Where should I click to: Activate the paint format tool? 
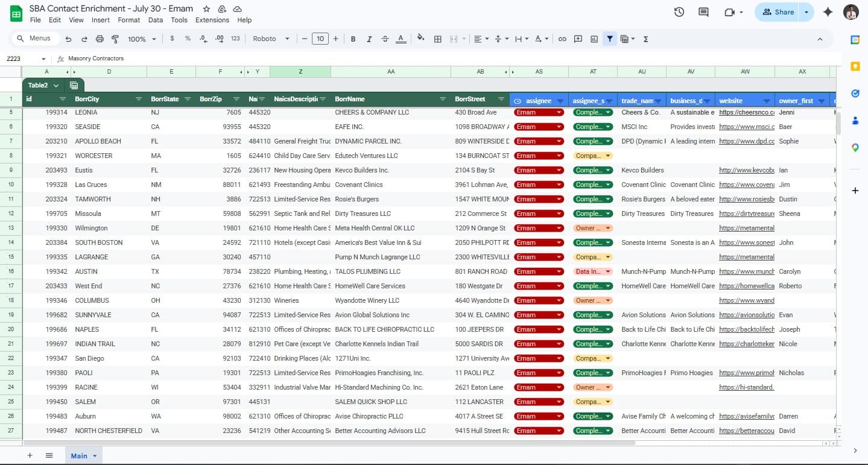click(x=116, y=39)
